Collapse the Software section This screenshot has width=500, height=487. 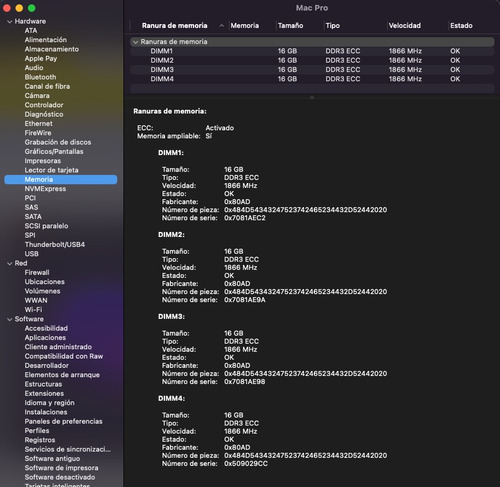click(10, 319)
